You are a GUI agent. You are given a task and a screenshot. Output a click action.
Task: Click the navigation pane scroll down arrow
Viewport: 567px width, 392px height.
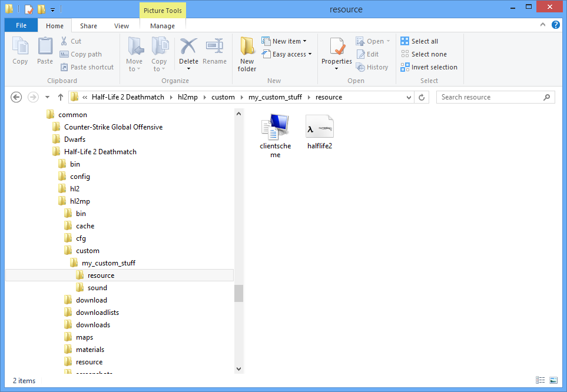pyautogui.click(x=238, y=369)
